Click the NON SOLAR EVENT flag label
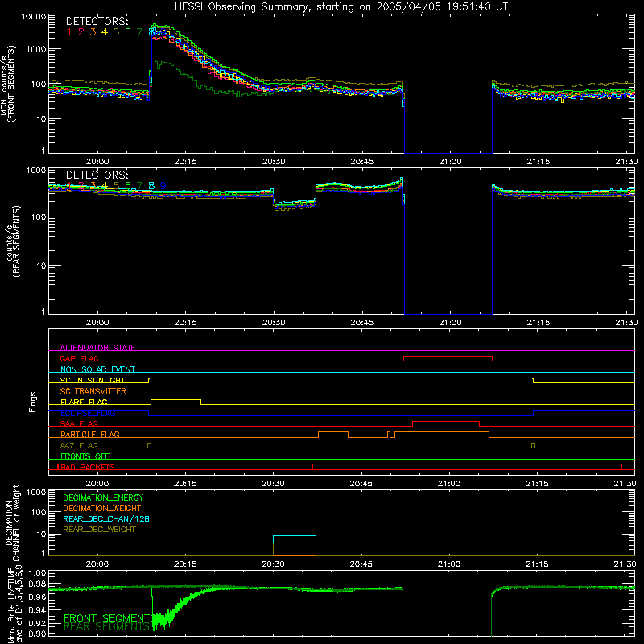The width and height of the screenshot is (644, 644). [x=97, y=369]
